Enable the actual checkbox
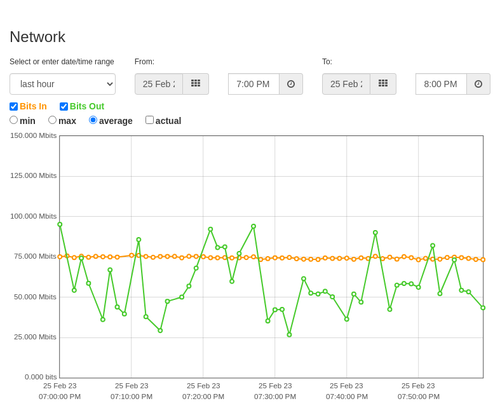 [x=150, y=120]
